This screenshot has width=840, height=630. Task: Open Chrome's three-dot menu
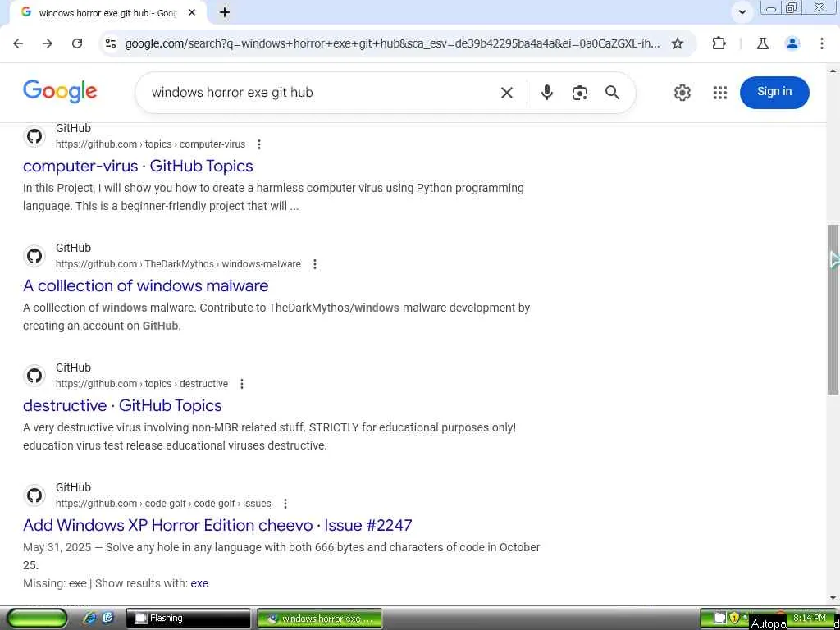coord(822,43)
